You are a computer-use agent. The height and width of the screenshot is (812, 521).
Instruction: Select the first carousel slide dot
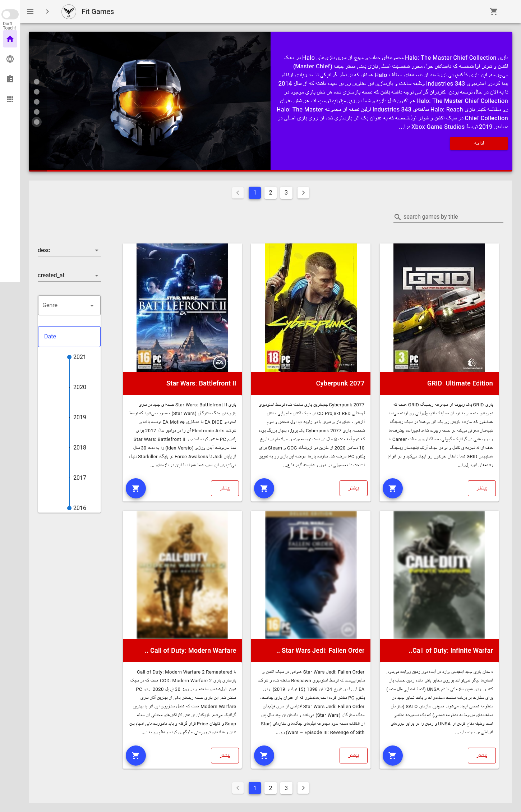[37, 82]
